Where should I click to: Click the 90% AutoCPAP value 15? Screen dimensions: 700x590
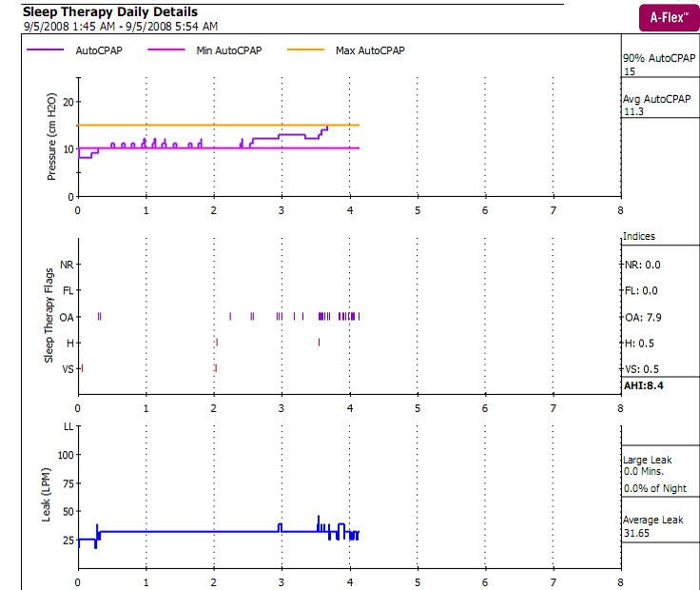tap(630, 71)
